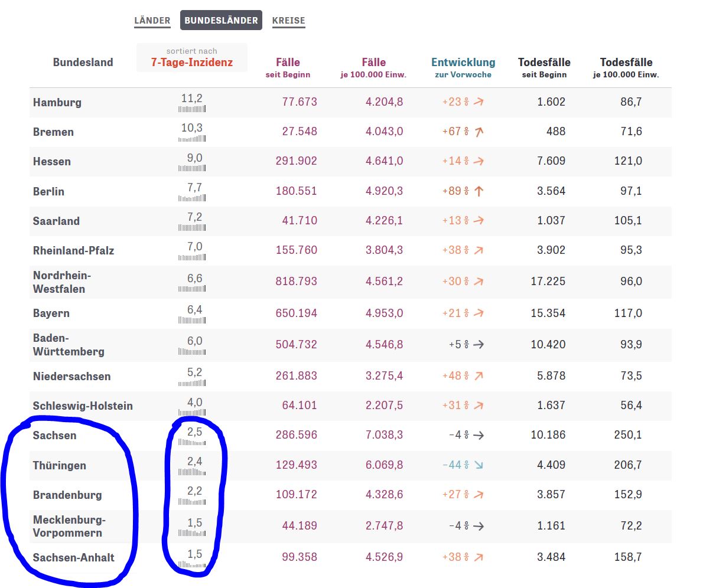Click Baden-Württemberg's flat trend arrow
Viewport: 716px width, 588px height.
[x=479, y=345]
